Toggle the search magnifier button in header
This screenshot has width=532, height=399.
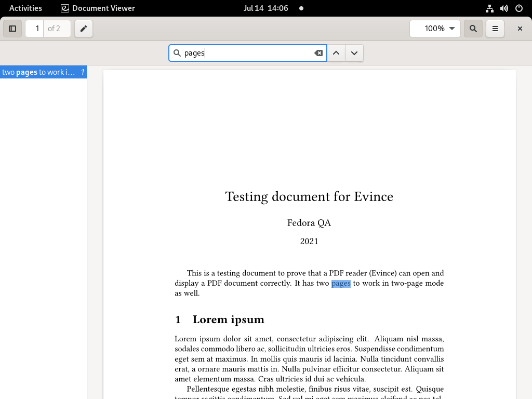473,29
